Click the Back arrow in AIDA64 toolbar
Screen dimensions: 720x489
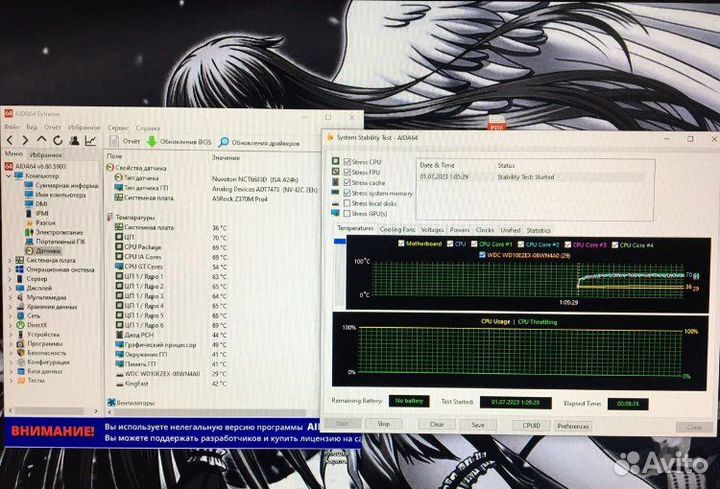tap(10, 141)
